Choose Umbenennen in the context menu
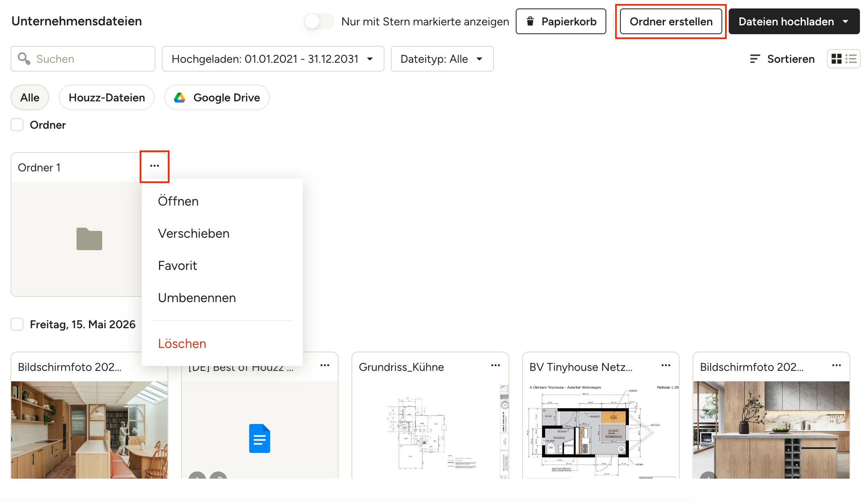This screenshot has width=868, height=502. pos(197,298)
